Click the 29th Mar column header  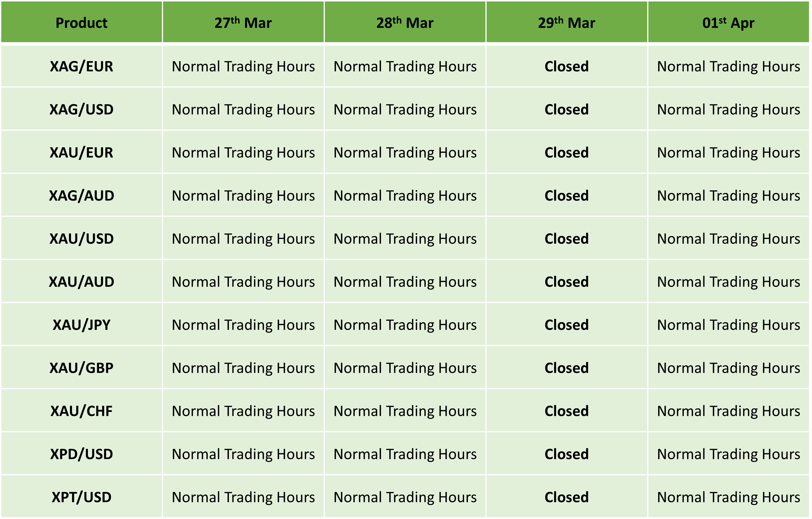click(x=567, y=22)
